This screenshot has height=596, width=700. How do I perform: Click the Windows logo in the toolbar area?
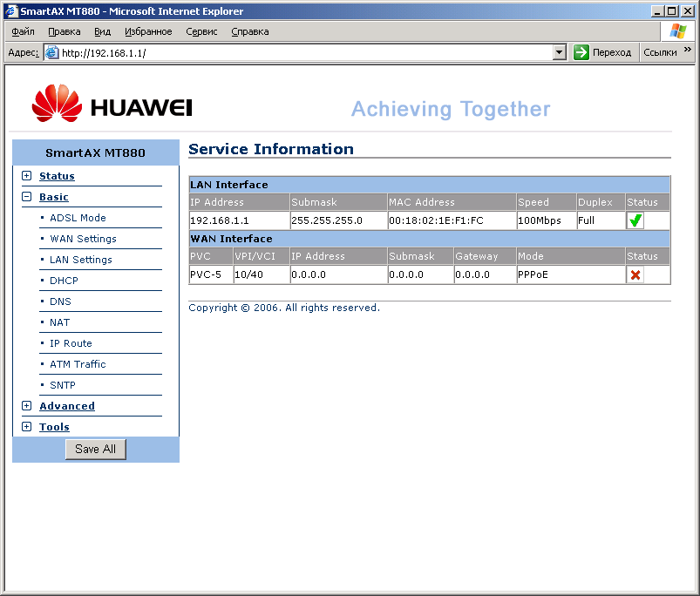point(676,31)
